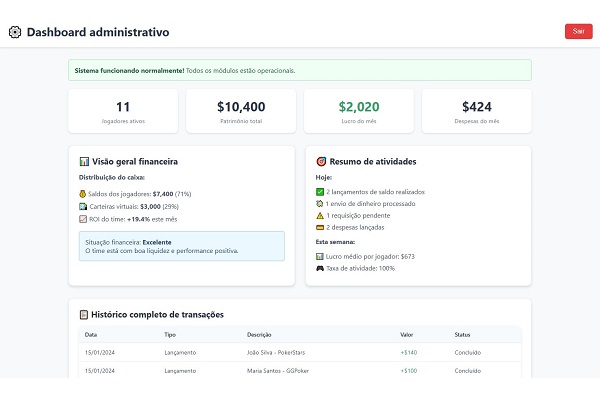Click '1 envio de dinheiro processado' text
This screenshot has width=600, height=400.
tap(370, 204)
